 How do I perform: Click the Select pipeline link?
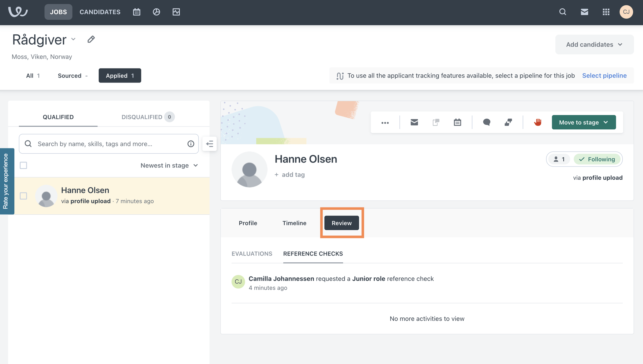coord(604,76)
